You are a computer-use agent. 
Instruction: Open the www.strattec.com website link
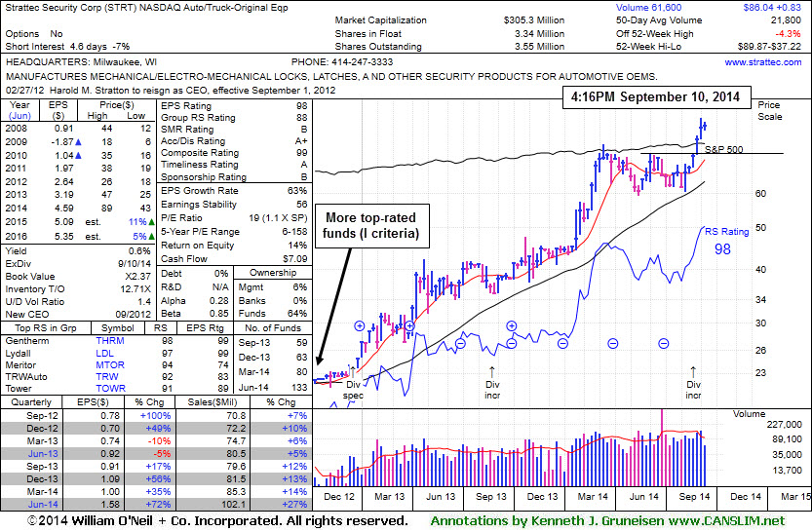763,62
